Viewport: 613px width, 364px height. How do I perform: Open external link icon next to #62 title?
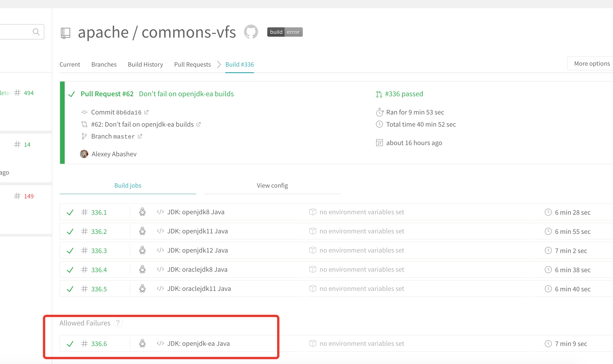[199, 124]
